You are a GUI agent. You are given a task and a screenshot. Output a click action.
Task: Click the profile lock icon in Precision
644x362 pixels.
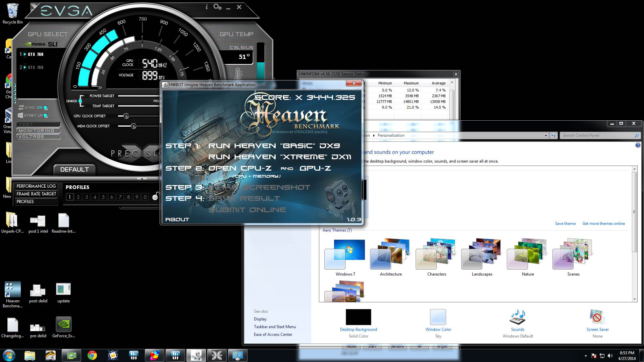(155, 196)
